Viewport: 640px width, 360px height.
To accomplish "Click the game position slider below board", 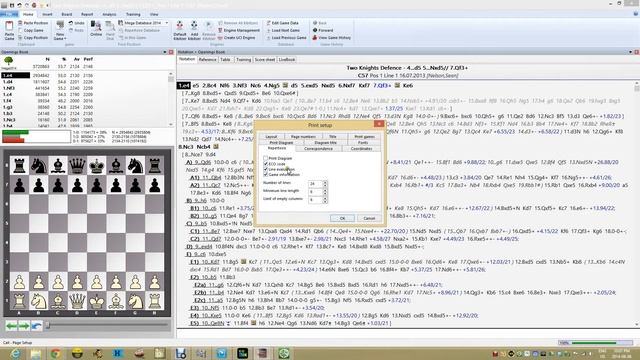I will pyautogui.click(x=107, y=325).
